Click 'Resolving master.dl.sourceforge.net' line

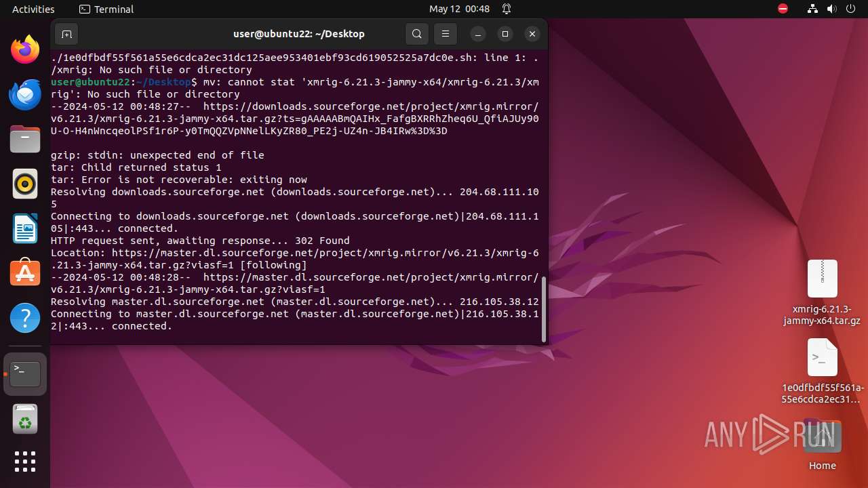click(x=295, y=302)
